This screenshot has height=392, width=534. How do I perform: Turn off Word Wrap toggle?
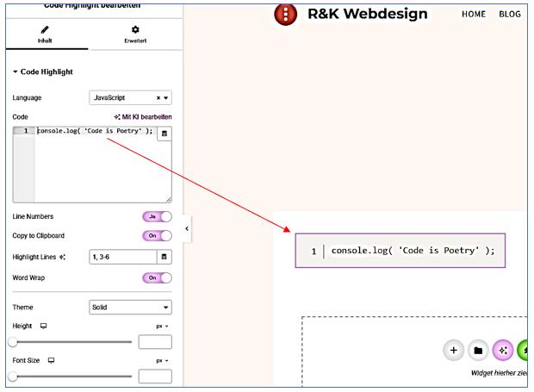pos(157,278)
